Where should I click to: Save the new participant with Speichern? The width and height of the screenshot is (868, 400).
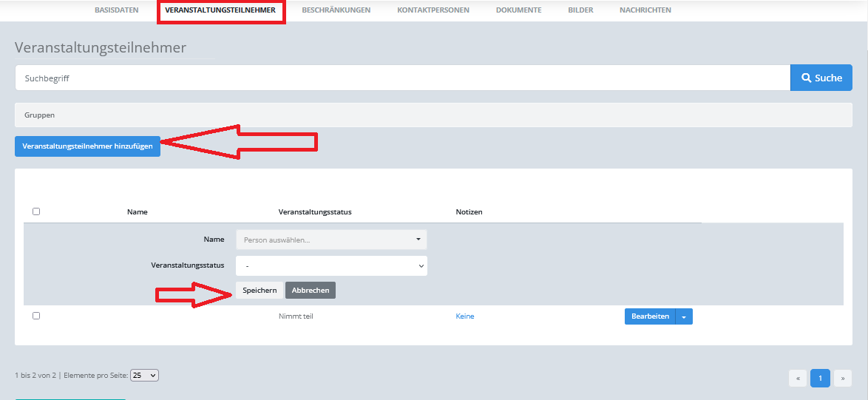(260, 291)
